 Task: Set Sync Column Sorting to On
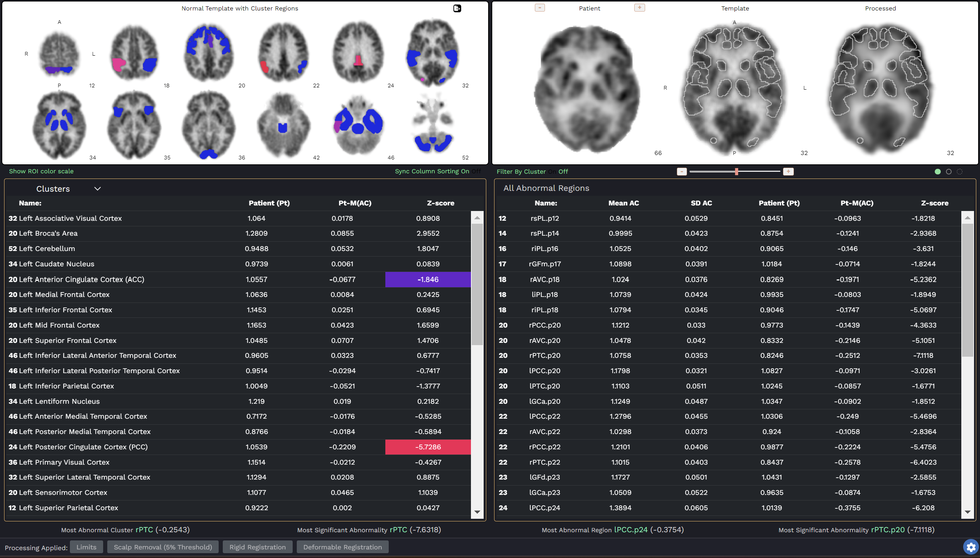(x=465, y=171)
